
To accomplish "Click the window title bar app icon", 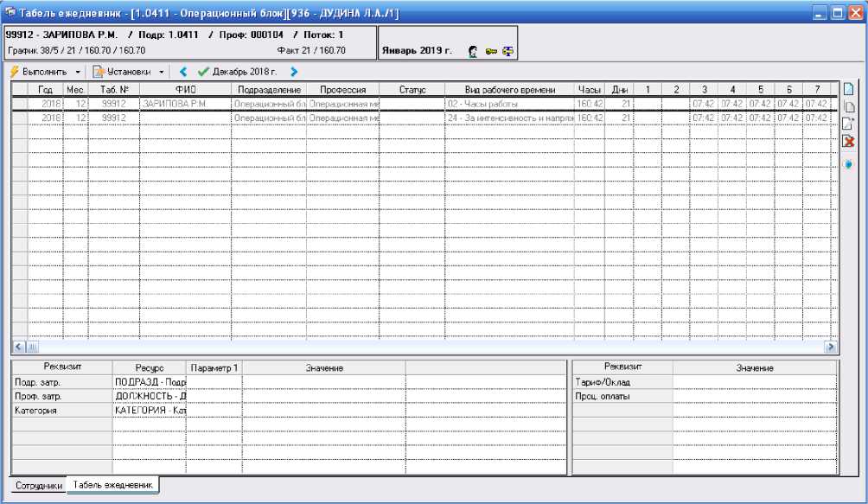I will 10,12.
